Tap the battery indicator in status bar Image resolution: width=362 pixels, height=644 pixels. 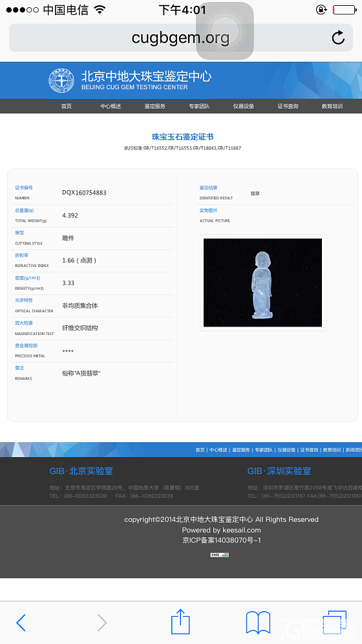tap(345, 10)
